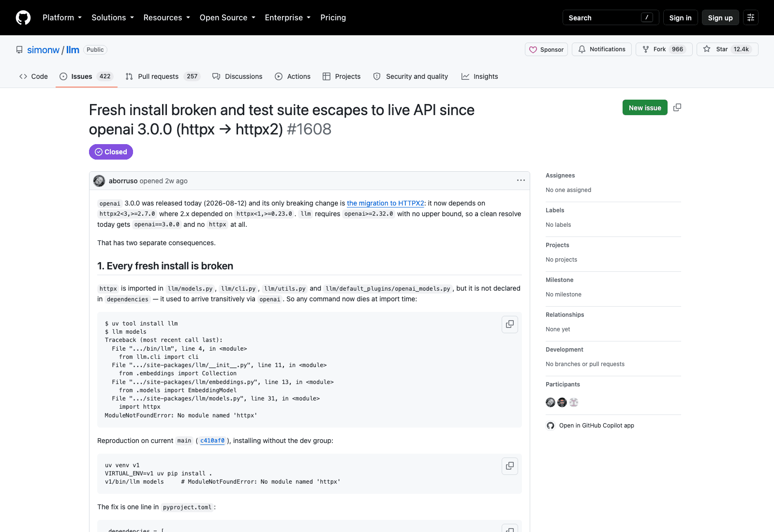The height and width of the screenshot is (532, 774).
Task: Click the Notifications bell button
Action: [x=602, y=49]
